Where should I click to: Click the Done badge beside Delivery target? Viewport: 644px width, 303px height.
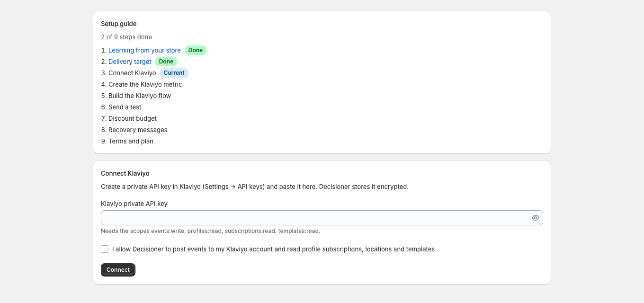coord(166,62)
